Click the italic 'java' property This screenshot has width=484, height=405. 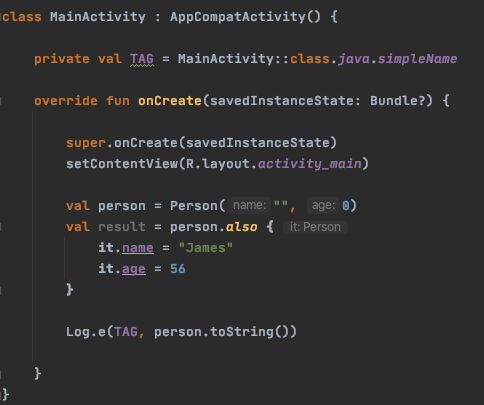click(354, 59)
